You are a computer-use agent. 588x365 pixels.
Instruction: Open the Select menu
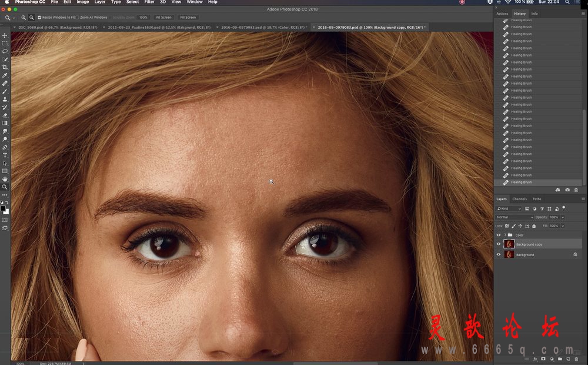tap(132, 2)
